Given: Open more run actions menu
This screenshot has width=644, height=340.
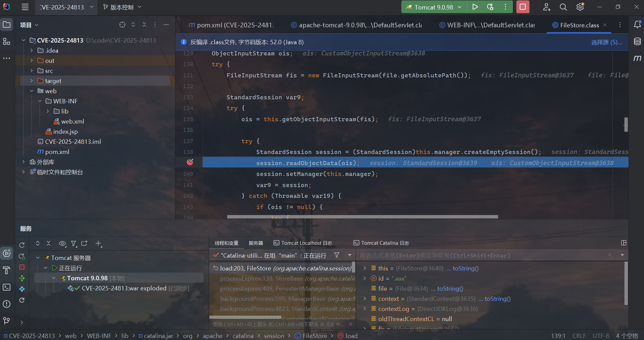Looking at the screenshot, I should 505,7.
